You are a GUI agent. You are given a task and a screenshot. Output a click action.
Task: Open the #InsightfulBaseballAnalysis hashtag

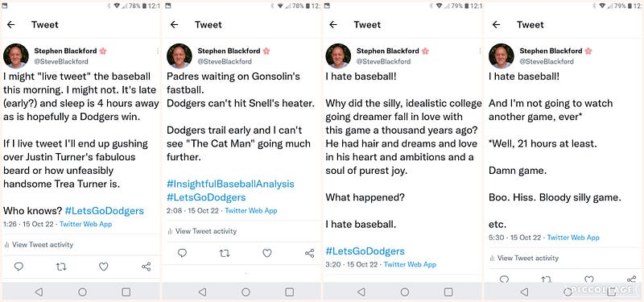[230, 184]
